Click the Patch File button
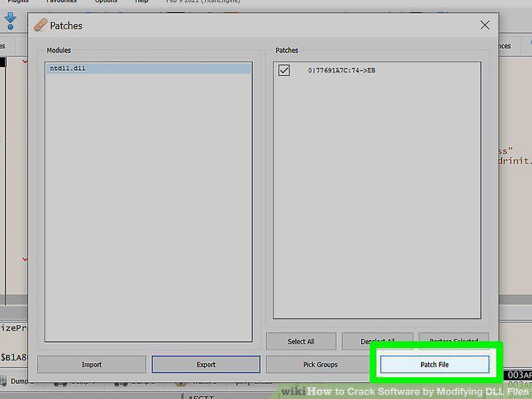Viewport: 532px width, 399px height. click(x=434, y=365)
